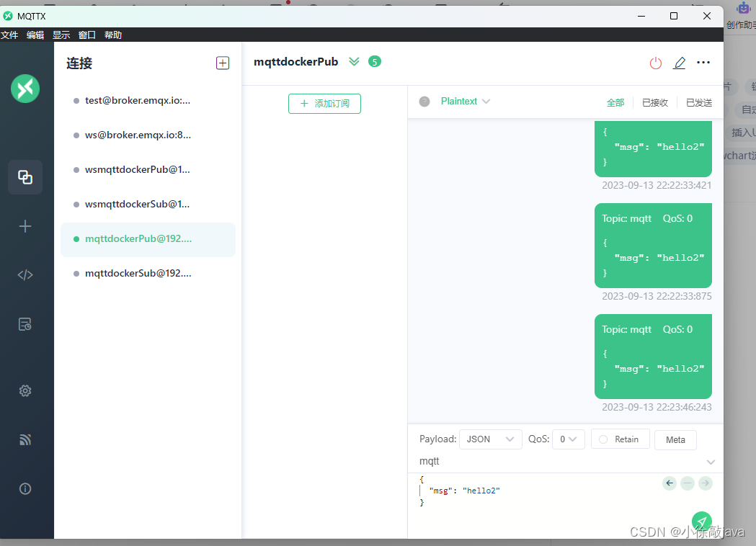Edit the connection with the pencil icon
This screenshot has width=756, height=546.
point(680,63)
